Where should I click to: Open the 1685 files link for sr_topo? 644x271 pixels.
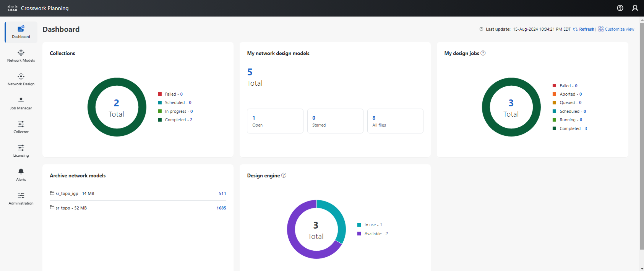pos(221,208)
